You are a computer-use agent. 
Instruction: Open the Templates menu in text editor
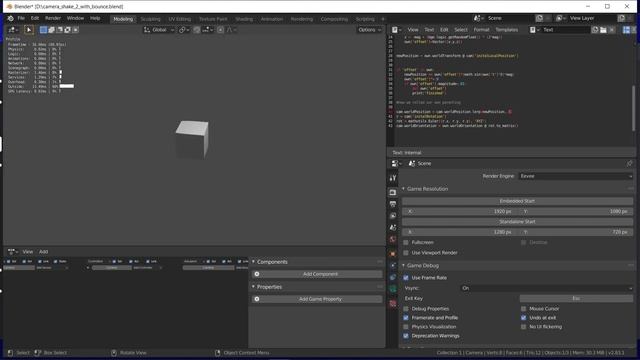pos(507,30)
